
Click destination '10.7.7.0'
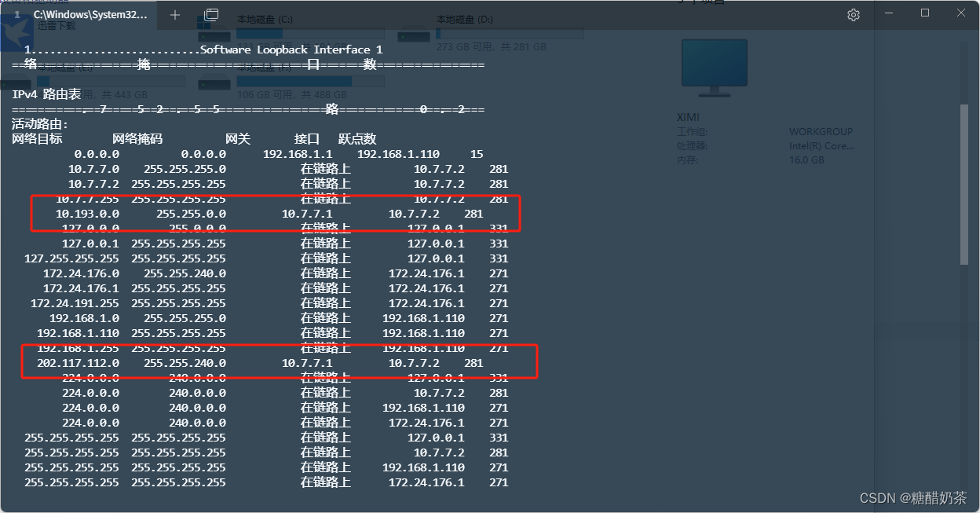(x=93, y=169)
